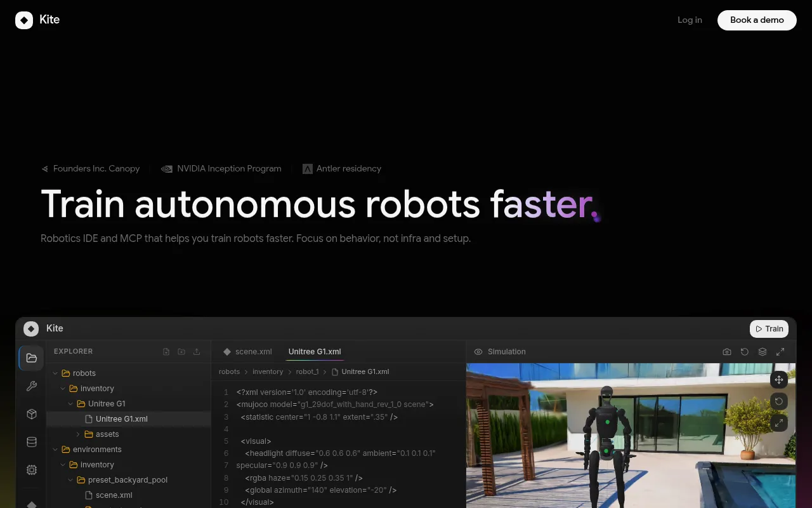The height and width of the screenshot is (508, 812).
Task: Select the environments folder label
Action: [97, 450]
